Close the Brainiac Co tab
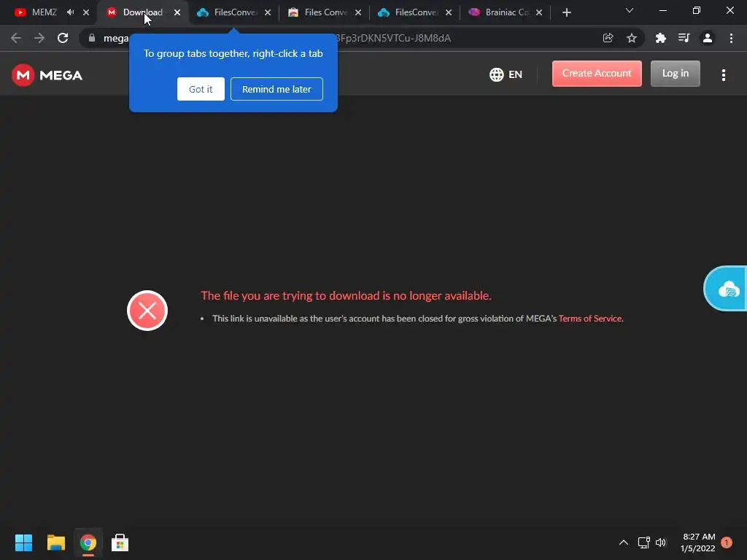The image size is (747, 560). tap(539, 12)
